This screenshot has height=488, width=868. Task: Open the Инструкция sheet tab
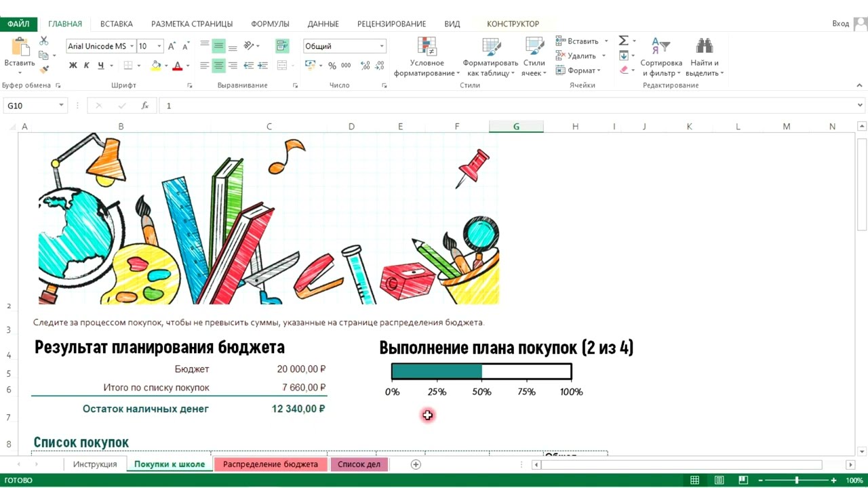click(95, 464)
